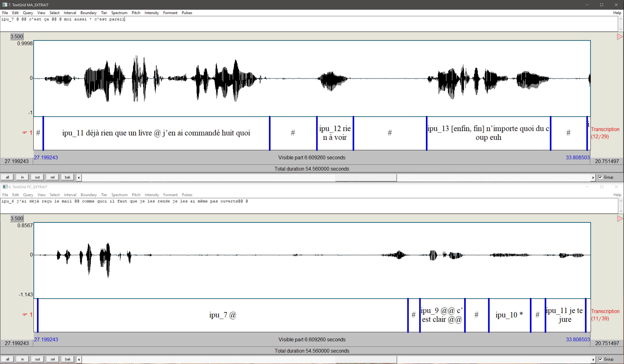The image size is (624, 364).
Task: Click 'bak' button in PC_EXTRAIT window
Action: pos(68,359)
